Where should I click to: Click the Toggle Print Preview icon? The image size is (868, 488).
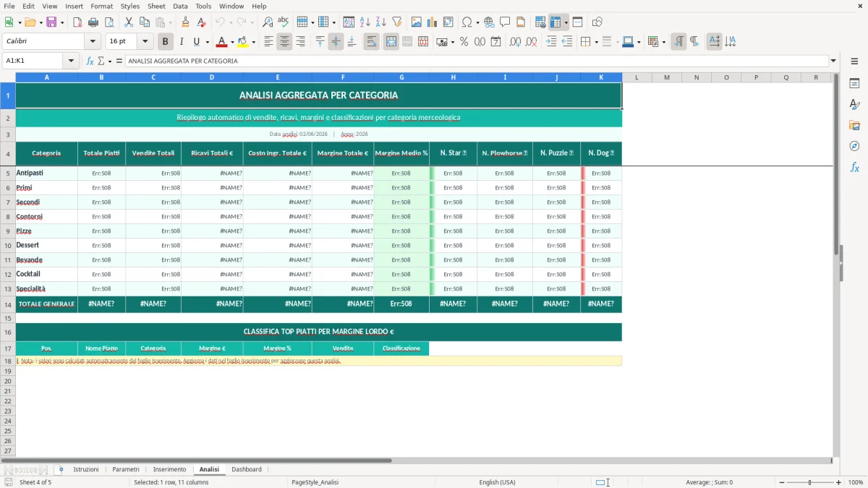(x=109, y=22)
